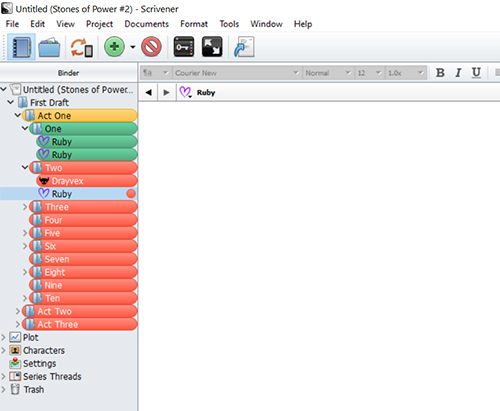The height and width of the screenshot is (411, 500).
Task: Open the font size 12 dropdown
Action: 369,73
